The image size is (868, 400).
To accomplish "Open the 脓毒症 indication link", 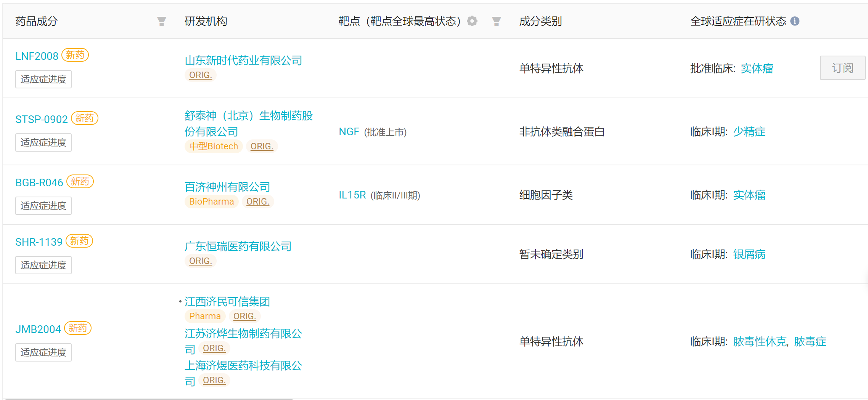I will click(810, 342).
